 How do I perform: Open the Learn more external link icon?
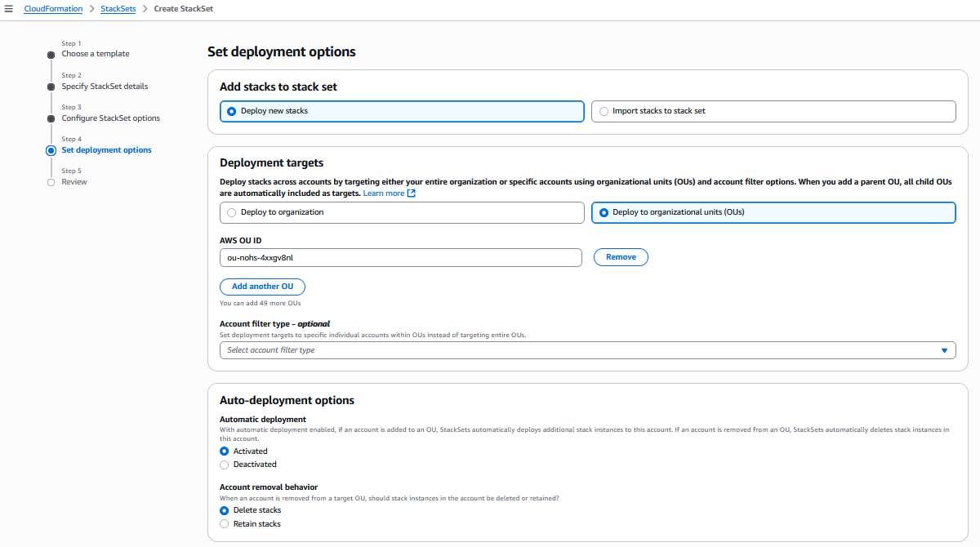point(409,193)
